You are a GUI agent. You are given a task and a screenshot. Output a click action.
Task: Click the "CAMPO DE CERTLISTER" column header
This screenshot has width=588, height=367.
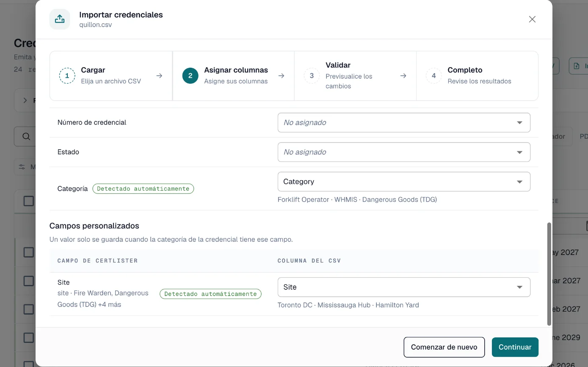coord(98,261)
